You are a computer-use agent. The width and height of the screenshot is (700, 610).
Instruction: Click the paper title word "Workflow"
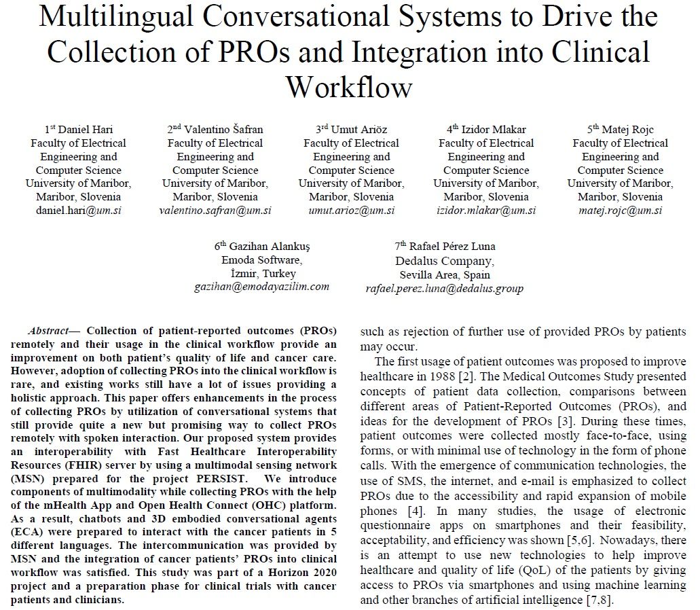click(x=349, y=88)
